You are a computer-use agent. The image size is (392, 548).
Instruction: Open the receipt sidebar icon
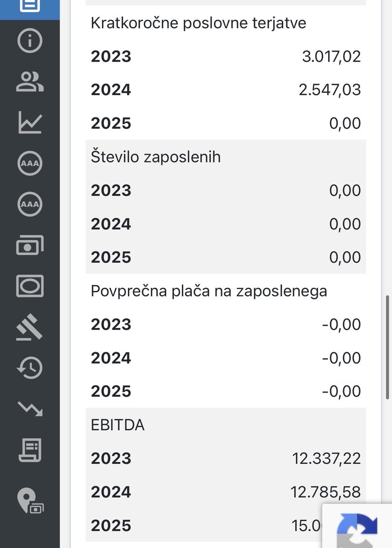30,449
